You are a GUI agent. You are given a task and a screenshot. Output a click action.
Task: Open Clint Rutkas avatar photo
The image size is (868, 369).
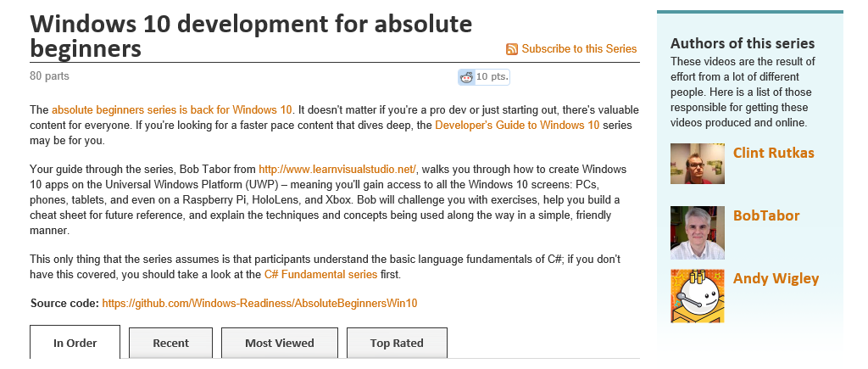[x=697, y=164]
